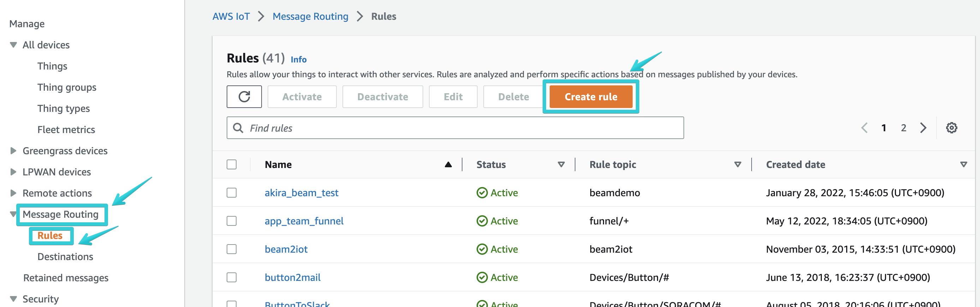The image size is (980, 307).
Task: Open Status column sort dropdown arrow
Action: point(561,164)
